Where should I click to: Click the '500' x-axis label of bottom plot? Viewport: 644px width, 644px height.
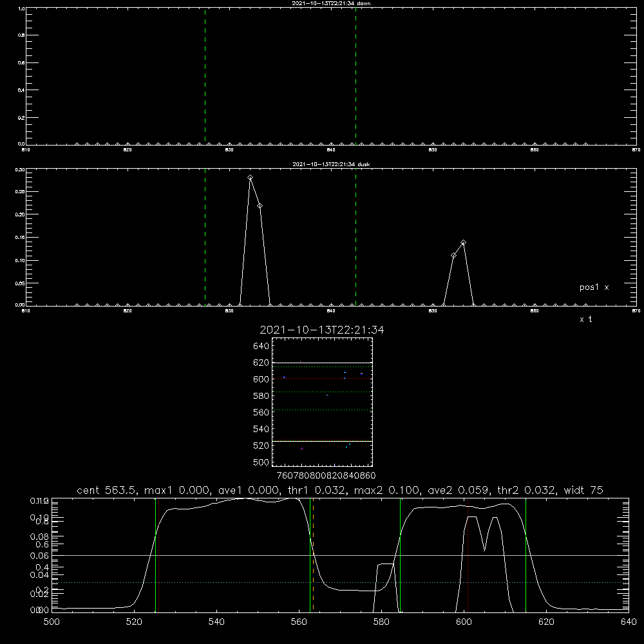(x=52, y=622)
